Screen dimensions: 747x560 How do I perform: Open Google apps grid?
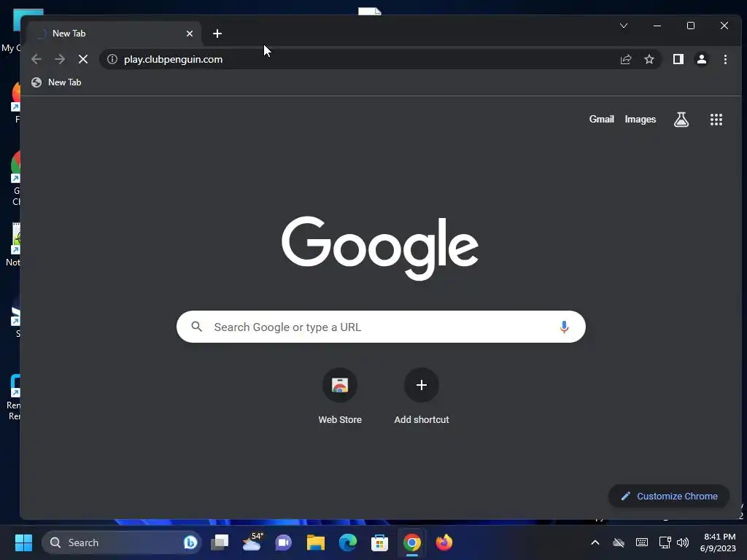coord(716,120)
